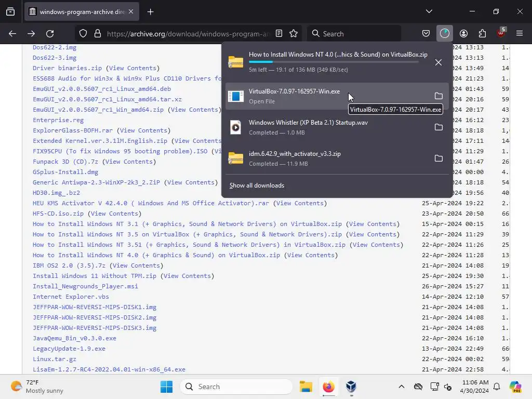
Task: Open Linux.tar.gz link
Action: [54, 359]
